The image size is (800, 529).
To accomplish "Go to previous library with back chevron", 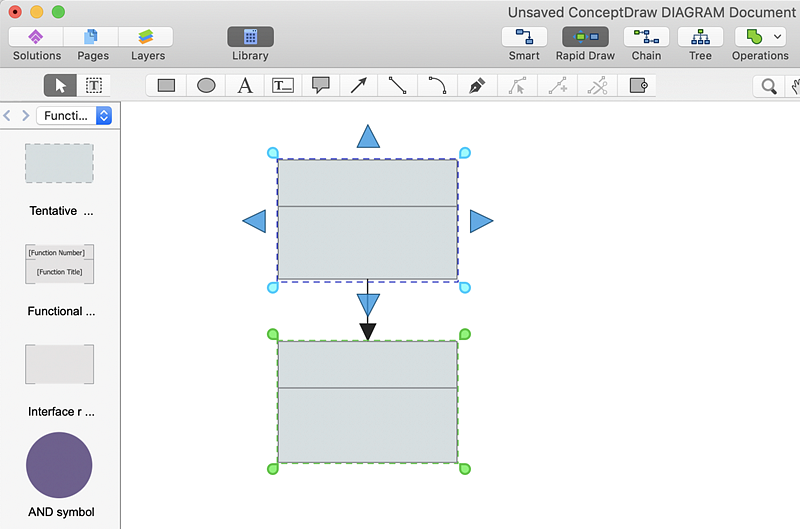I will pyautogui.click(x=7, y=116).
